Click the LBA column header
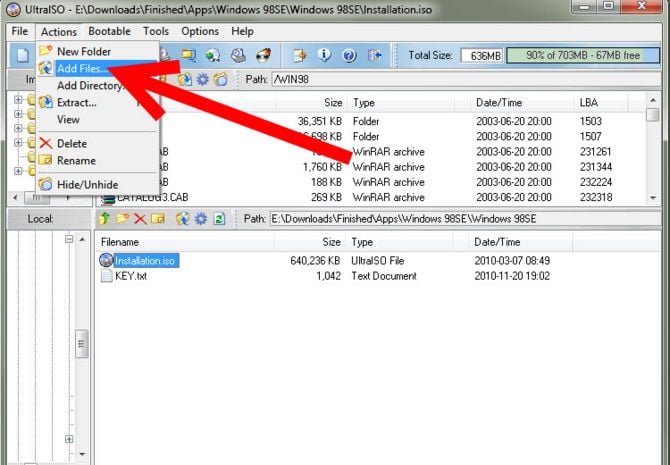Image resolution: width=670 pixels, height=465 pixels. click(x=588, y=102)
